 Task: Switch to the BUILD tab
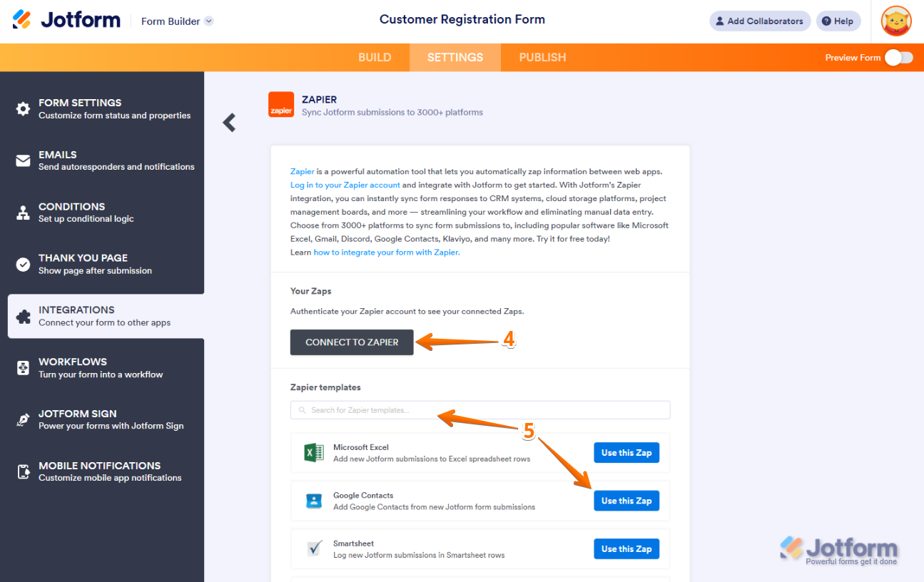[375, 58]
